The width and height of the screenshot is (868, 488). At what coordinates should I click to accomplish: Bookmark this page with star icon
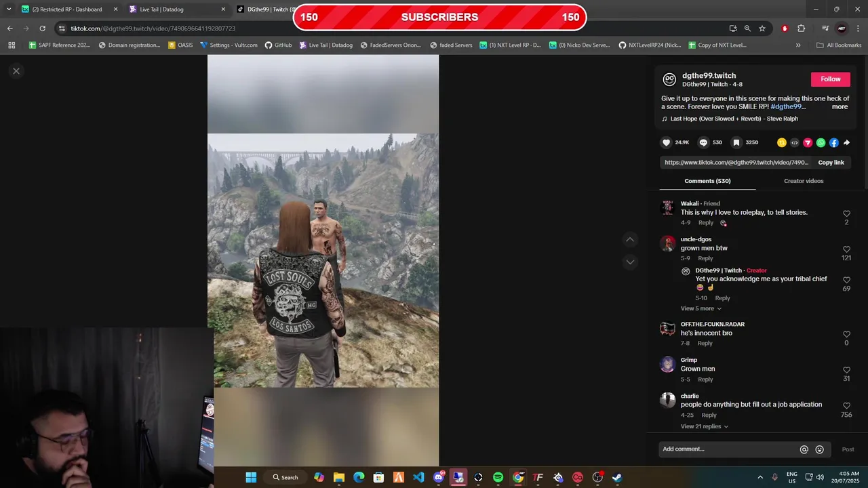click(762, 28)
